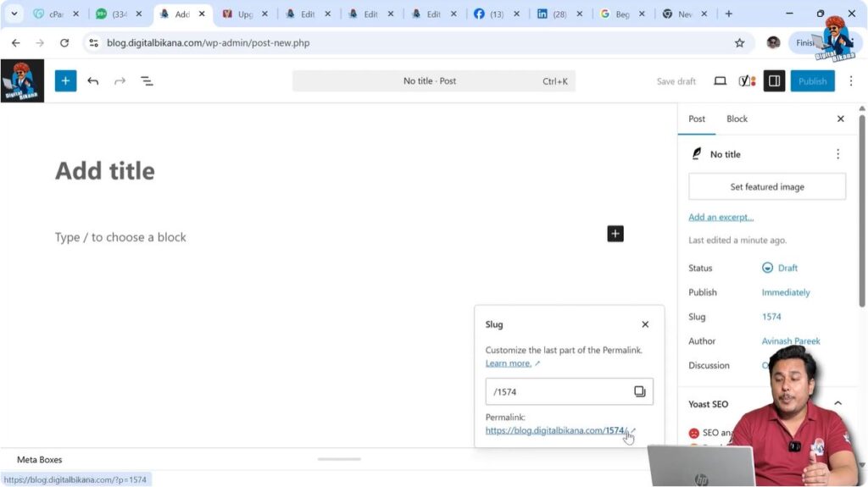Reload the current page

[64, 42]
